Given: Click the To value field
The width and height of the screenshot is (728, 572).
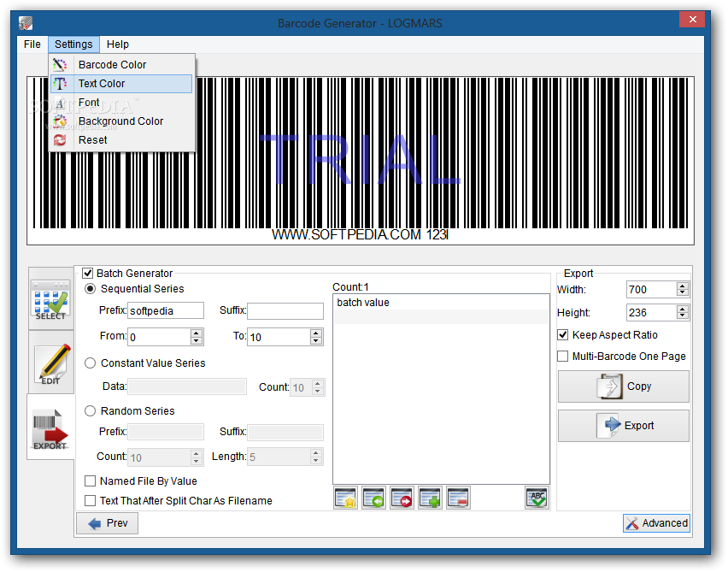Looking at the screenshot, I should 279,337.
